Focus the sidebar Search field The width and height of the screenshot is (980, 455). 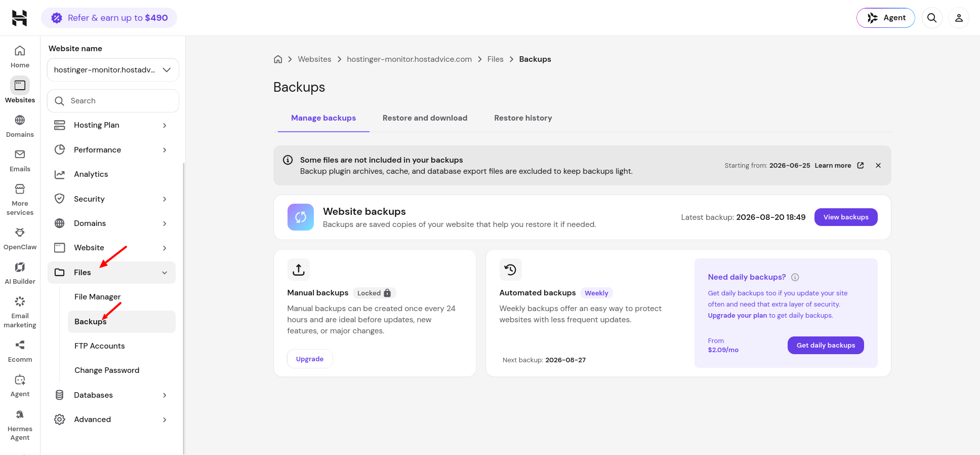coord(113,101)
